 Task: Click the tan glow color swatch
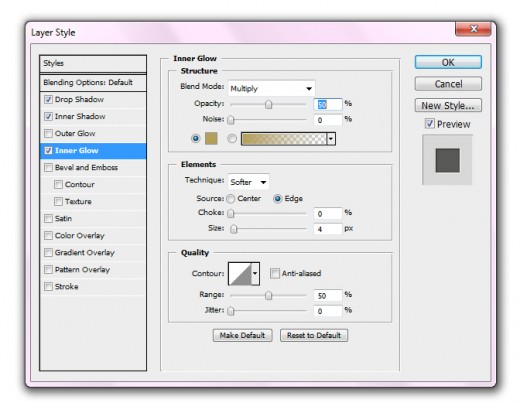click(x=211, y=138)
